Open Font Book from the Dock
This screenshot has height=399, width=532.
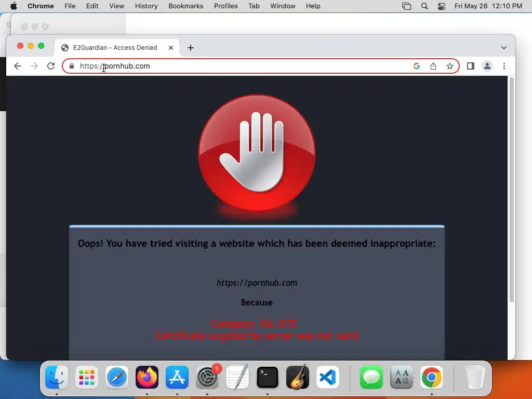(x=402, y=377)
